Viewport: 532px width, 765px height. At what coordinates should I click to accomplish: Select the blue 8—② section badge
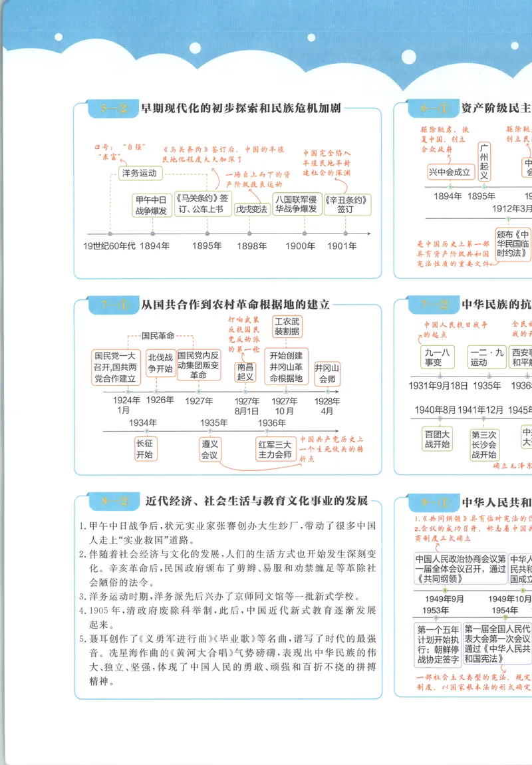click(x=115, y=501)
